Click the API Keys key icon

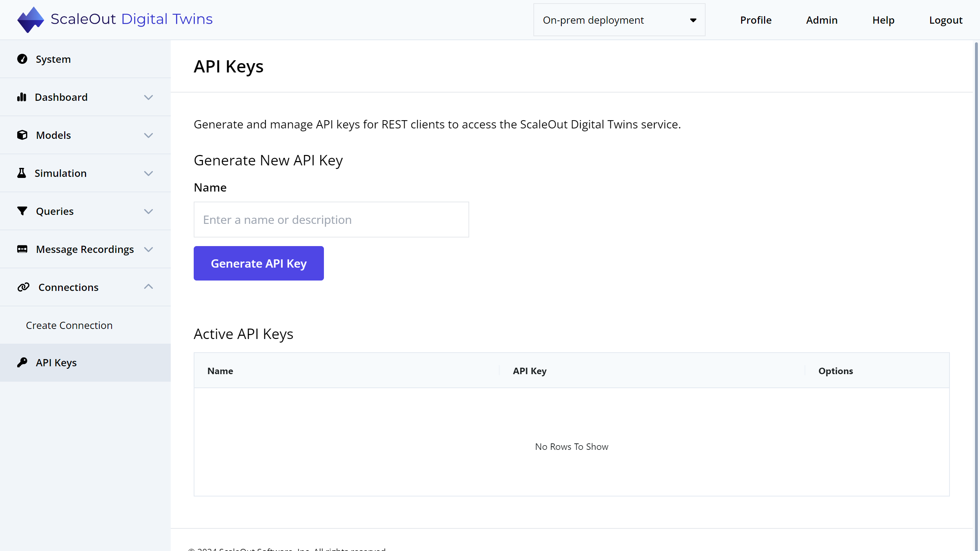(x=22, y=363)
